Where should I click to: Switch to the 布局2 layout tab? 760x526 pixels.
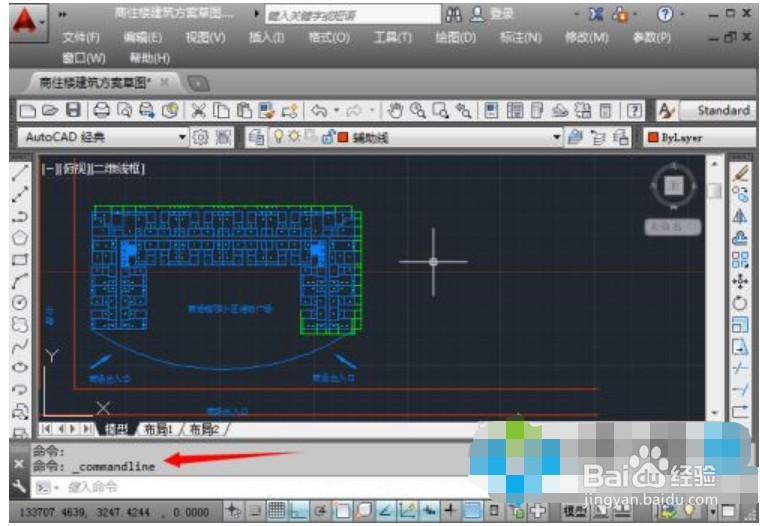(204, 429)
